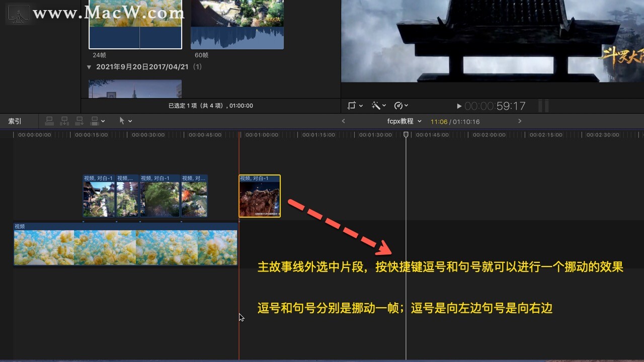This screenshot has width=644, height=362.
Task: Select the highlighted yellow-bordered connected clip
Action: click(x=260, y=196)
